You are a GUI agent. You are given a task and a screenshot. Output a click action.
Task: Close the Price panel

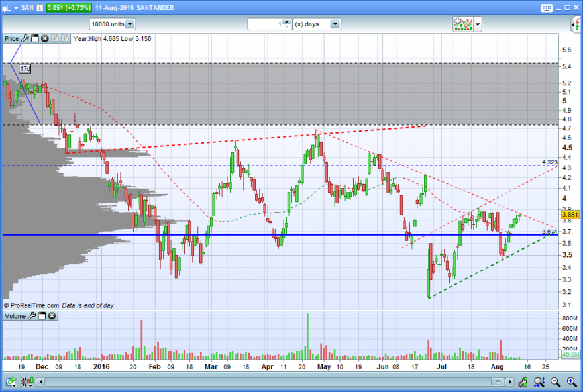click(x=44, y=38)
